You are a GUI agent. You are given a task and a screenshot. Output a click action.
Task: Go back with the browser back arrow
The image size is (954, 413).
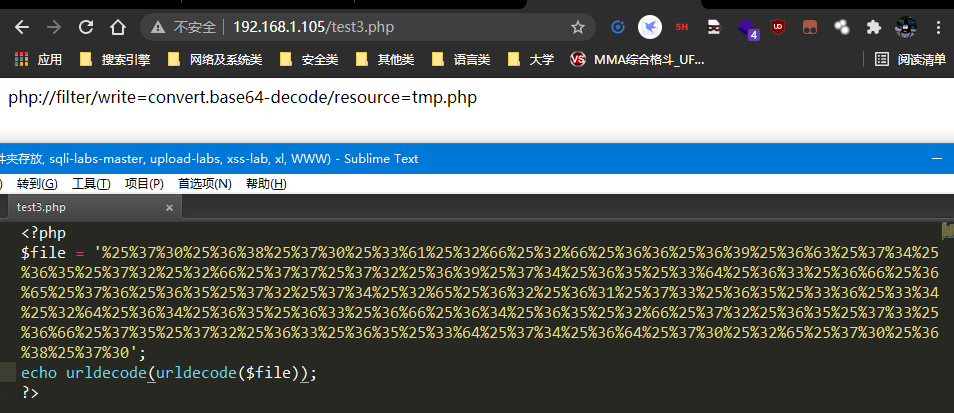pyautogui.click(x=22, y=27)
